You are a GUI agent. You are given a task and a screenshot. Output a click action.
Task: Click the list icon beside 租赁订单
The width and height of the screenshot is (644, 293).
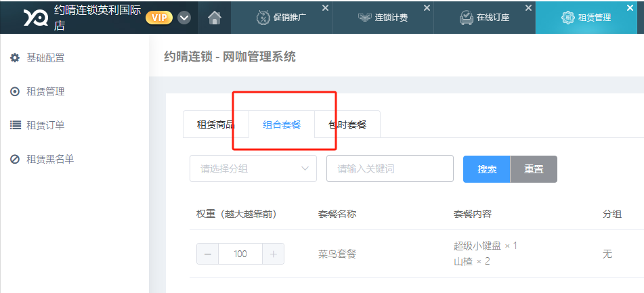(x=15, y=125)
